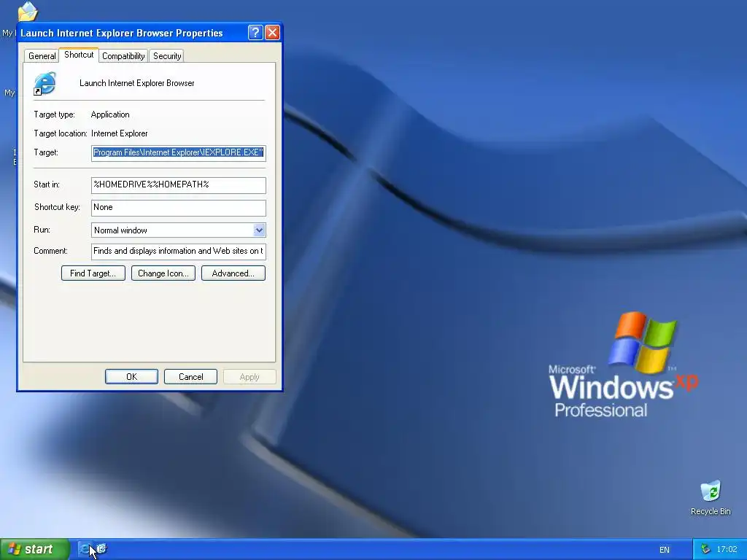The image size is (747, 560).
Task: Switch to the General tab
Action: pos(42,56)
